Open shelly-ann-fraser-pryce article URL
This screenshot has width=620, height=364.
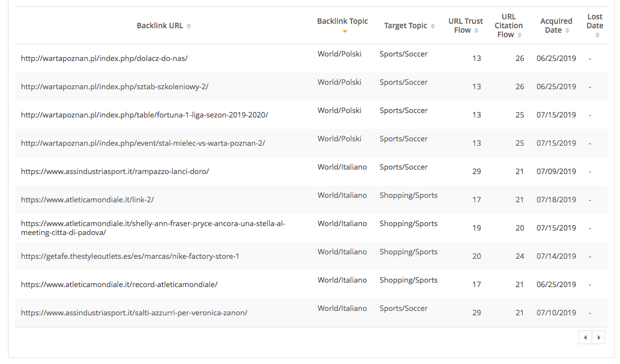pyautogui.click(x=153, y=228)
